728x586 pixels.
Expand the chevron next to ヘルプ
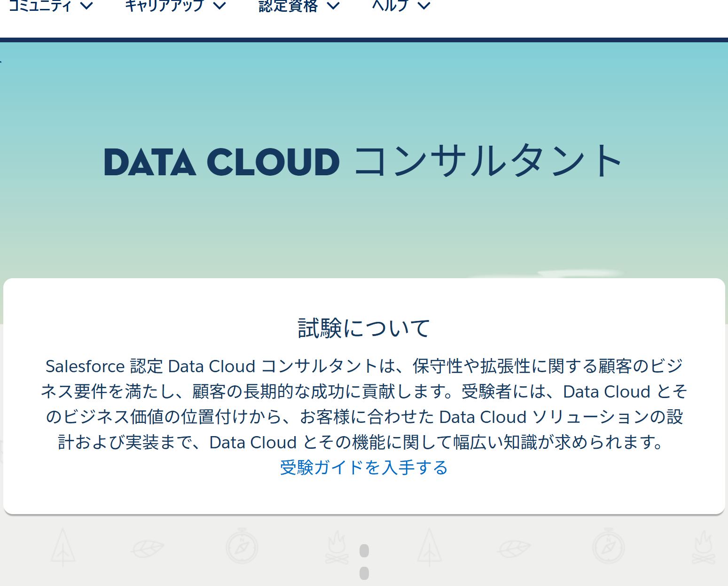coord(424,6)
